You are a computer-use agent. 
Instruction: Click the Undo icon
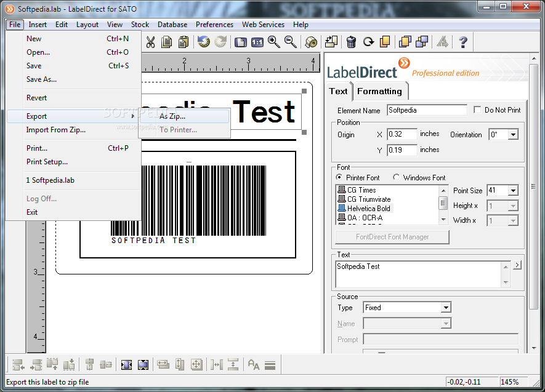click(x=204, y=42)
